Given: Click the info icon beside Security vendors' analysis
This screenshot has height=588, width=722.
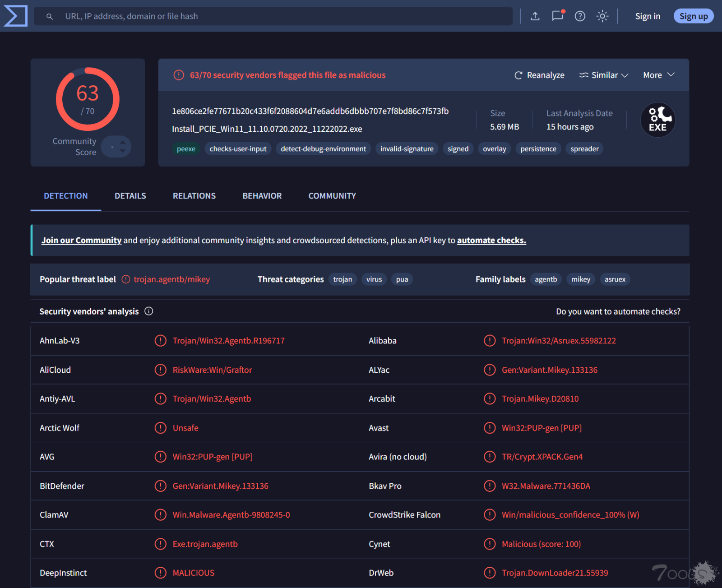Looking at the screenshot, I should click(148, 311).
